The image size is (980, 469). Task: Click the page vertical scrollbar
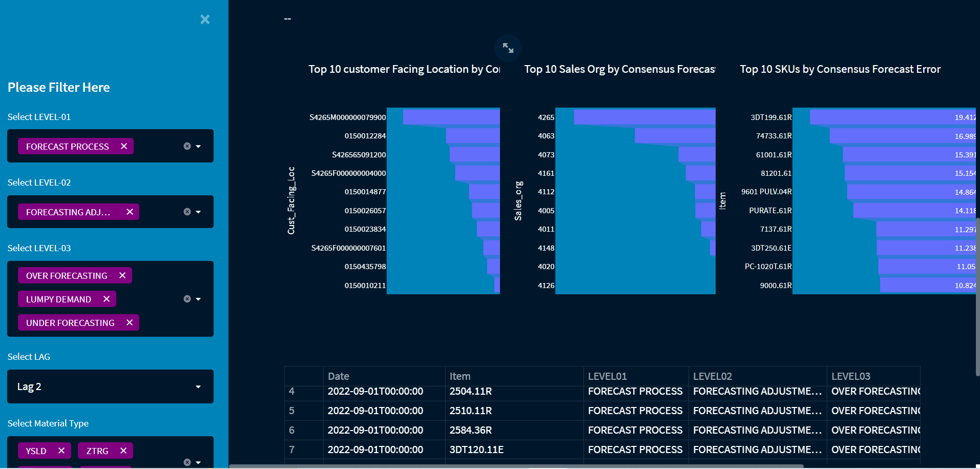(x=977, y=297)
